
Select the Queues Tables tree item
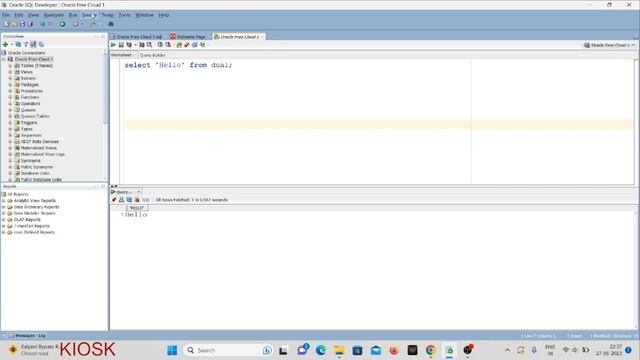pos(35,116)
